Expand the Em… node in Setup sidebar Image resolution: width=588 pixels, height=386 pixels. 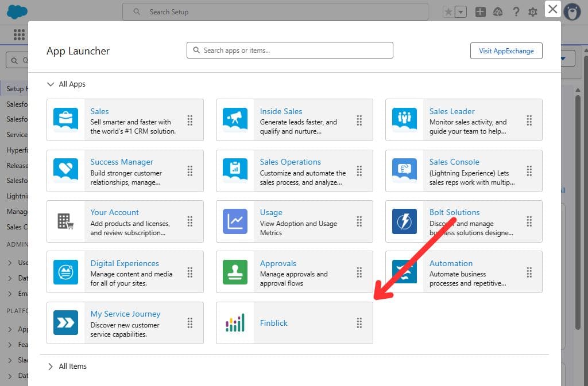point(10,294)
